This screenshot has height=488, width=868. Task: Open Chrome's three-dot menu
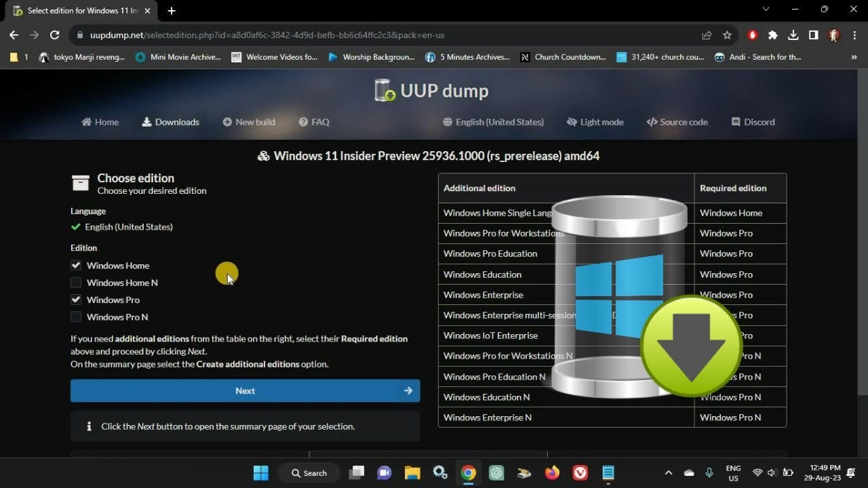click(x=855, y=35)
